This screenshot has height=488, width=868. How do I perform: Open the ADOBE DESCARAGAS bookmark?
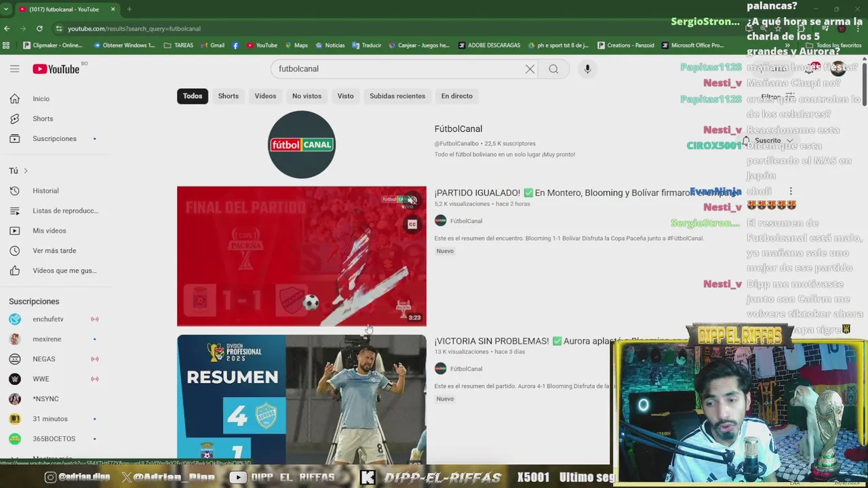(x=490, y=45)
